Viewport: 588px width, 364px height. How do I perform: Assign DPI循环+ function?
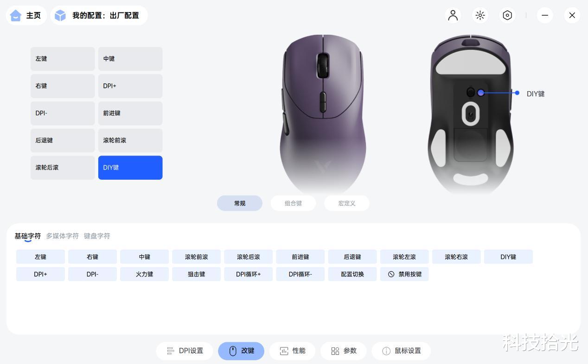(x=248, y=274)
